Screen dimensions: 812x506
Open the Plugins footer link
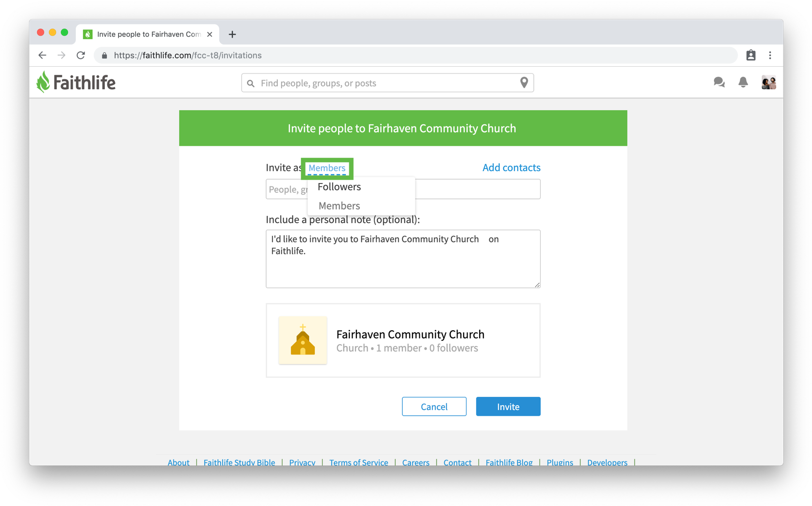[x=559, y=462]
